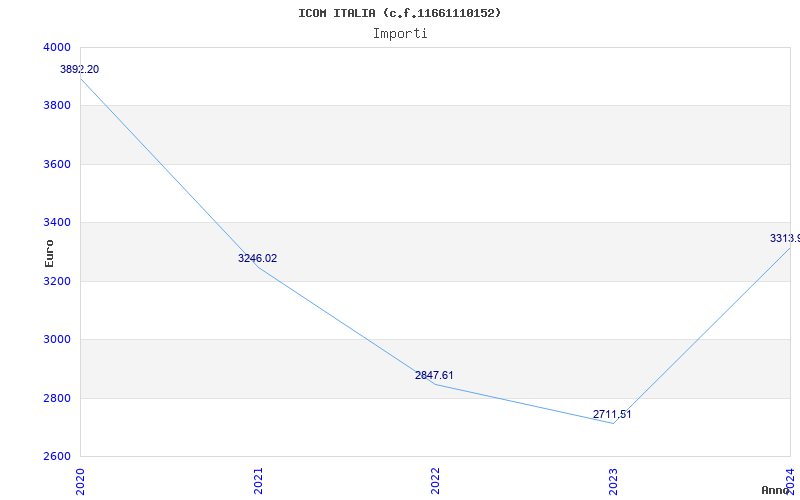Screen dimensions: 800x500
Task: Select the 3600 y-axis tick label
Action: coord(57,164)
